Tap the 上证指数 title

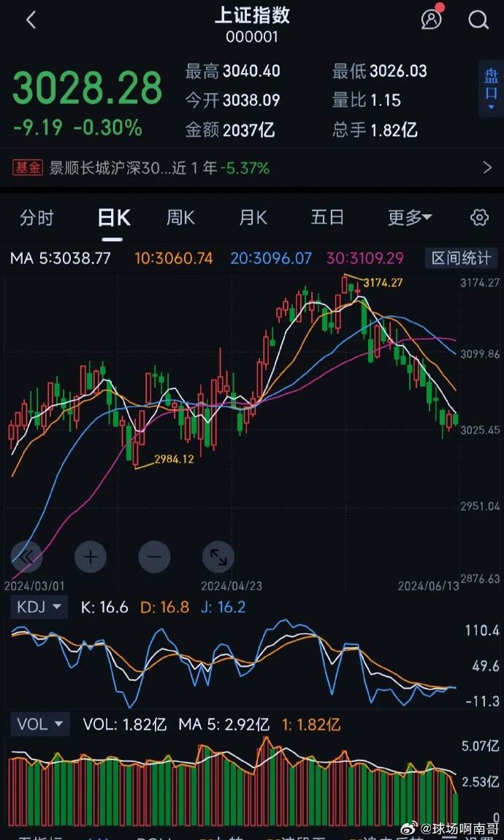pos(252,15)
